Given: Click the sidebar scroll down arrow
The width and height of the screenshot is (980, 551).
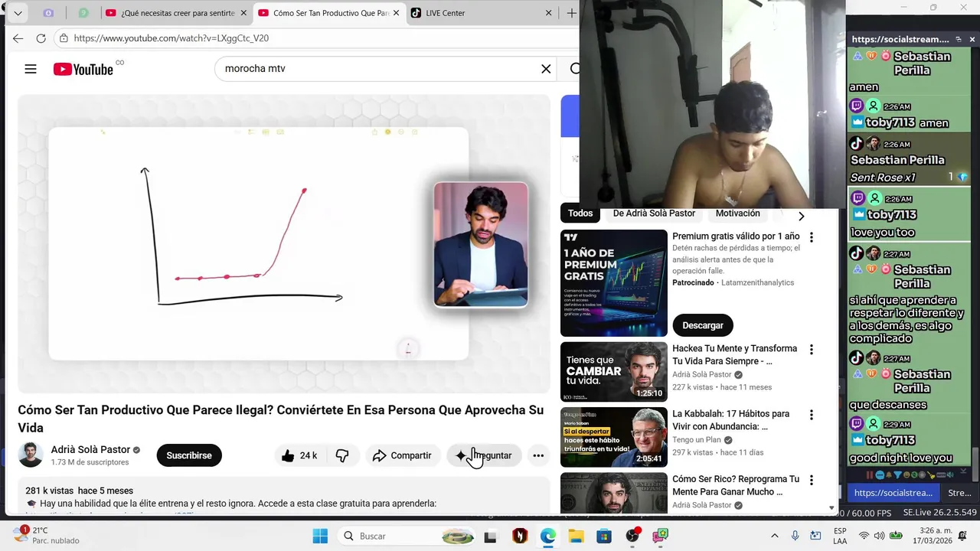Looking at the screenshot, I should click(x=831, y=507).
